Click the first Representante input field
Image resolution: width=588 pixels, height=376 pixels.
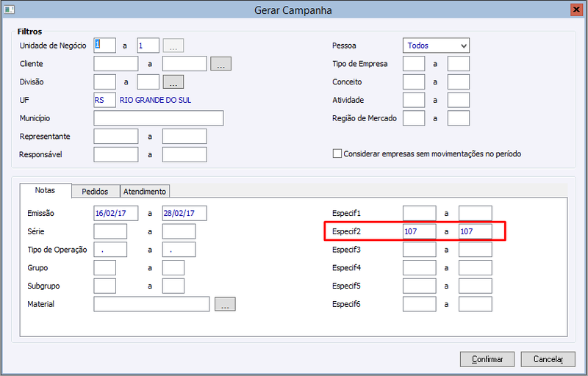coord(116,137)
